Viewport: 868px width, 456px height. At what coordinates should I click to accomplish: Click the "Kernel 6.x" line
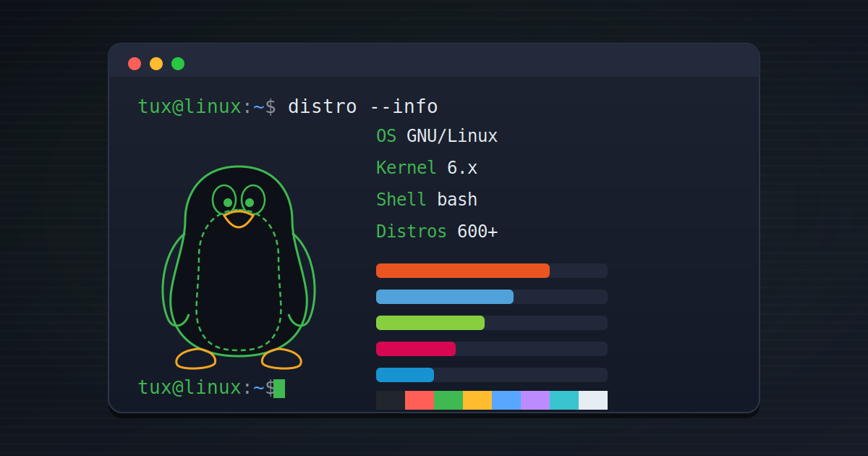coord(427,168)
